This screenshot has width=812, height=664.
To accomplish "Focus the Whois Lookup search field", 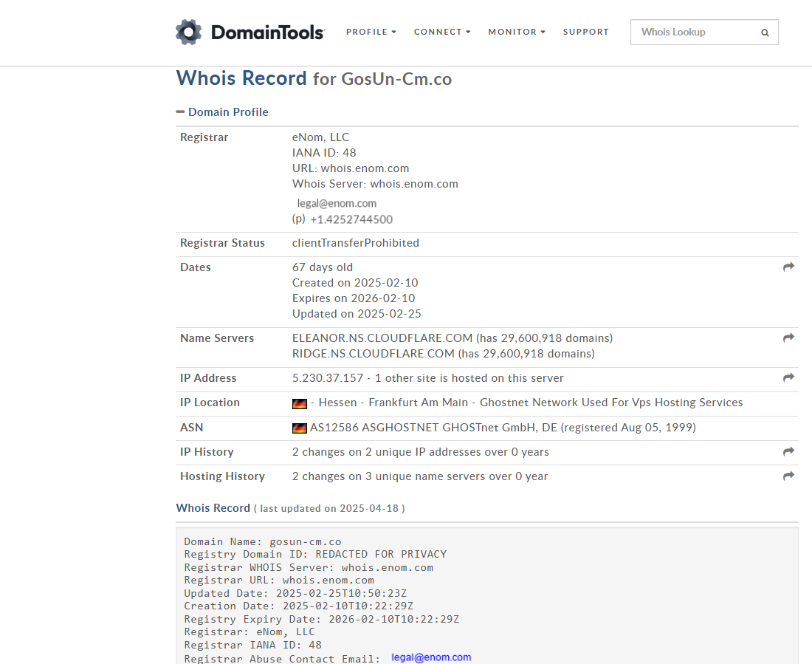I will (704, 32).
